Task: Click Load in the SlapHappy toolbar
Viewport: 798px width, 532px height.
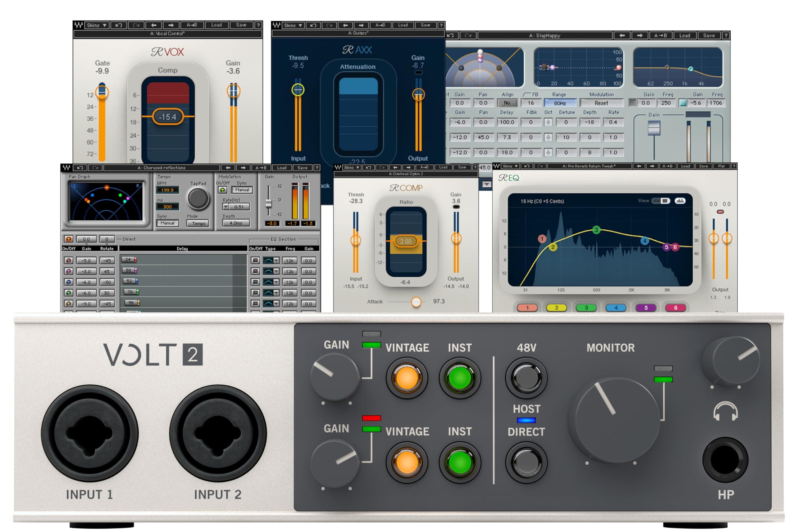Action: coord(685,35)
